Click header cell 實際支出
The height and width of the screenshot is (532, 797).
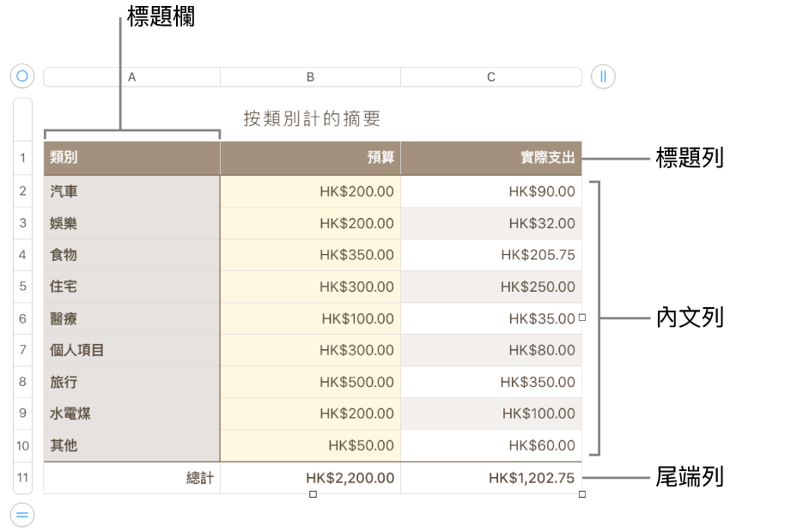pyautogui.click(x=491, y=158)
